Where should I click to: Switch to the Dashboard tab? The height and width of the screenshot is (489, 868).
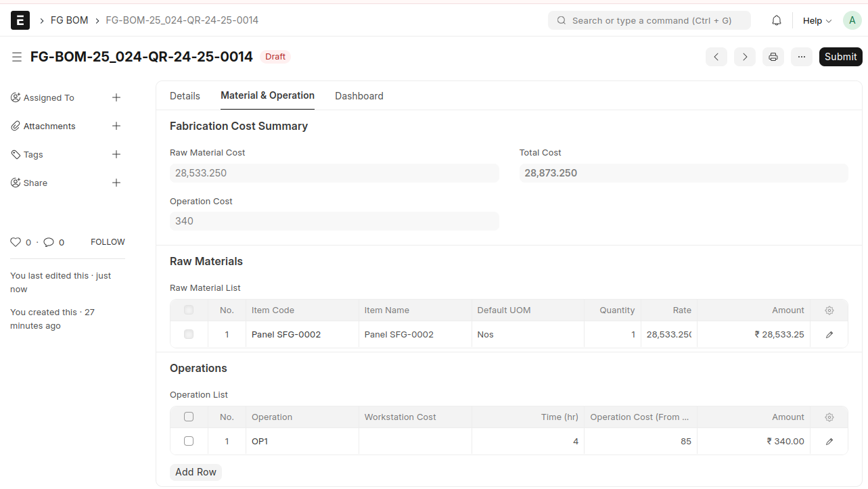359,96
